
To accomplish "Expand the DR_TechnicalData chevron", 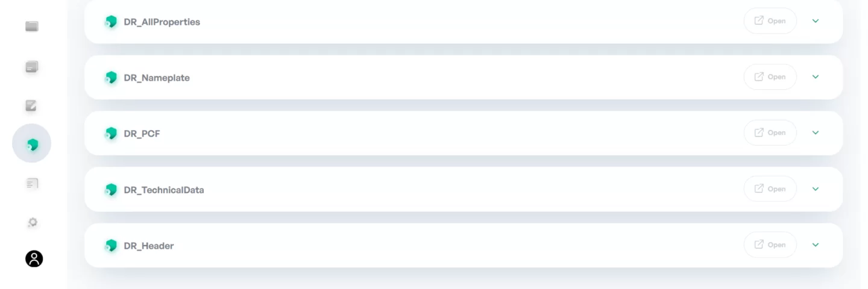I will coord(816,189).
